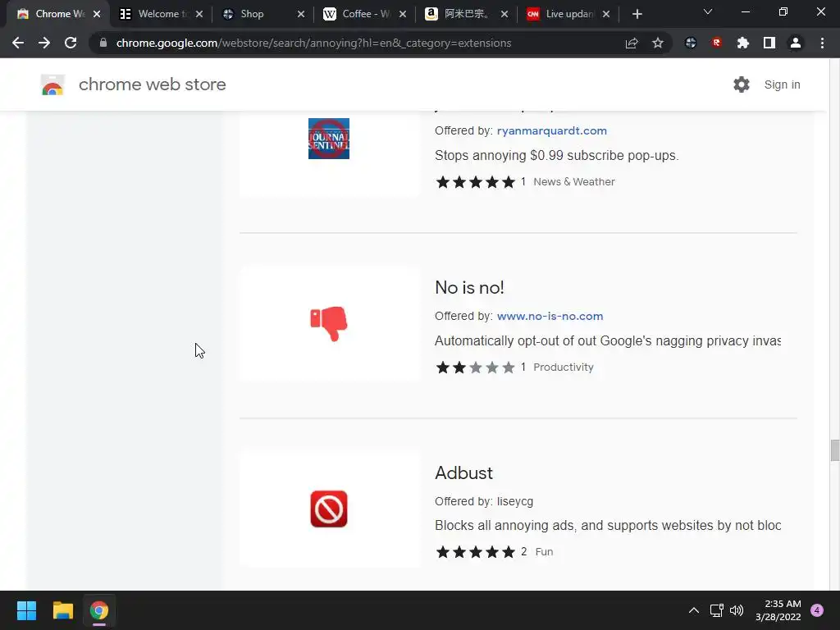This screenshot has width=840, height=630.
Task: Open ryanmarquardt.com developer link
Action: click(x=552, y=130)
